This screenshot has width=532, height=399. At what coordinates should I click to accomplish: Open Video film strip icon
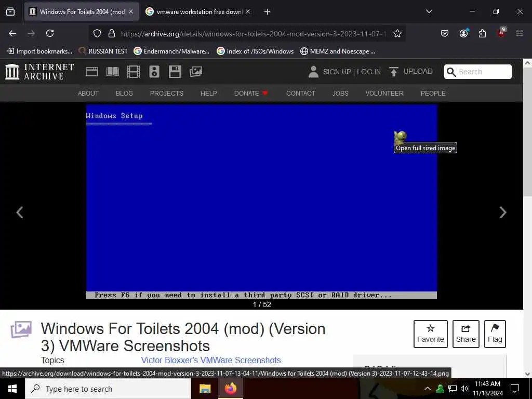pos(134,72)
